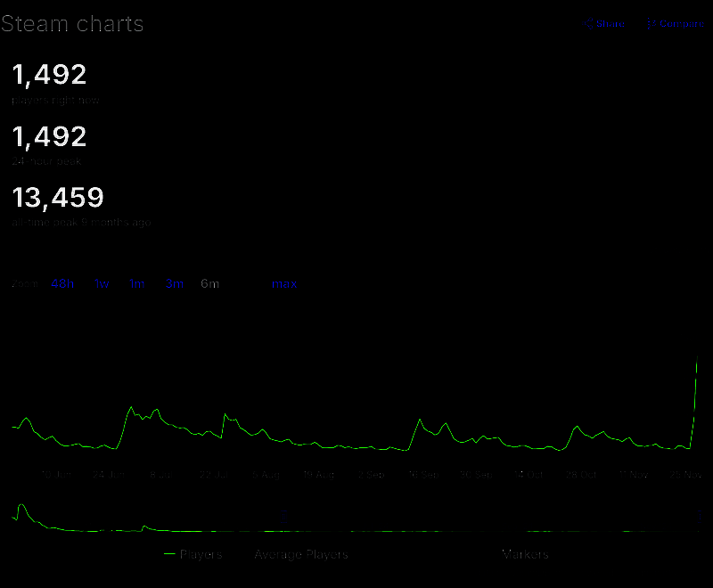Viewport: 713px width, 588px height.
Task: Click the green Players line legend icon
Action: (x=169, y=553)
